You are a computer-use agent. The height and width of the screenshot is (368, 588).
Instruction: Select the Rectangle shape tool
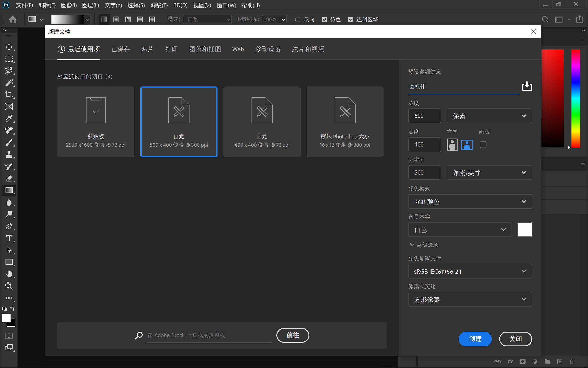click(x=9, y=262)
